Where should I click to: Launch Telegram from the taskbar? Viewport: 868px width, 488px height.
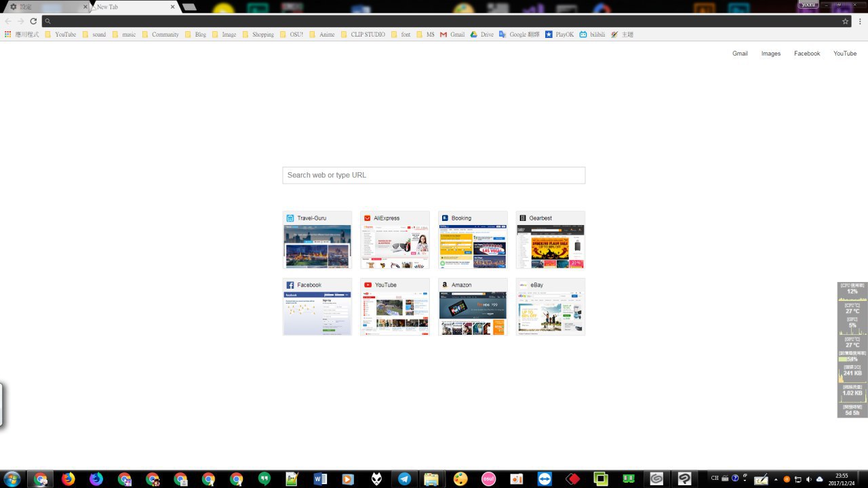pyautogui.click(x=404, y=479)
